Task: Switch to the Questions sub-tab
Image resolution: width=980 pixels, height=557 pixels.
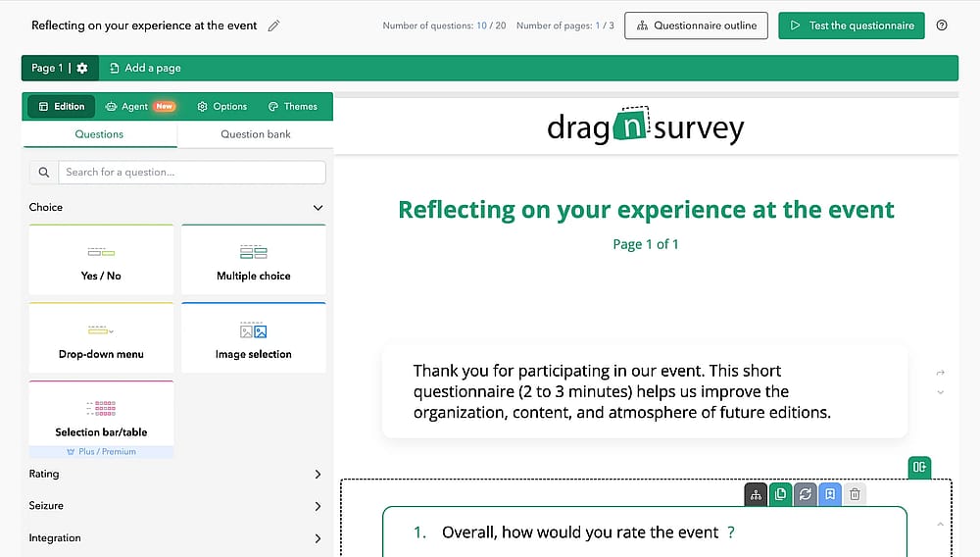Action: point(99,134)
